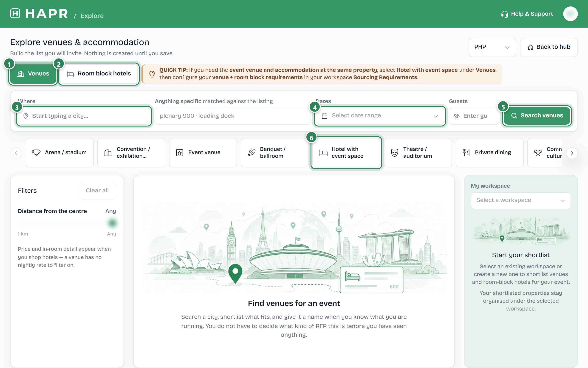Click the party popper icon for Banquet / ballroom
Image resolution: width=588 pixels, height=368 pixels.
[252, 152]
